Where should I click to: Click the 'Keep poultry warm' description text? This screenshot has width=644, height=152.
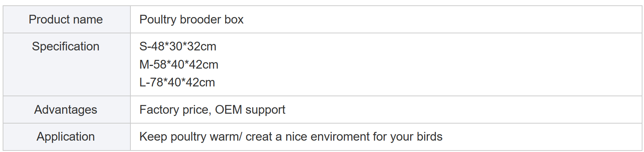(x=189, y=137)
